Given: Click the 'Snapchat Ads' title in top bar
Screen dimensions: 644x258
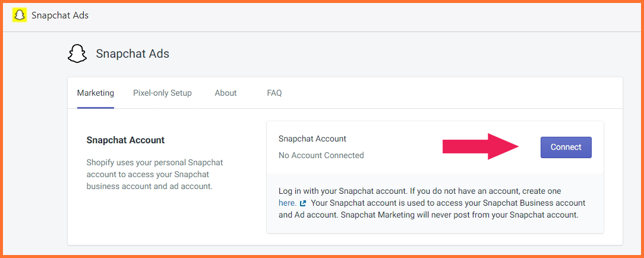Looking at the screenshot, I should (60, 15).
